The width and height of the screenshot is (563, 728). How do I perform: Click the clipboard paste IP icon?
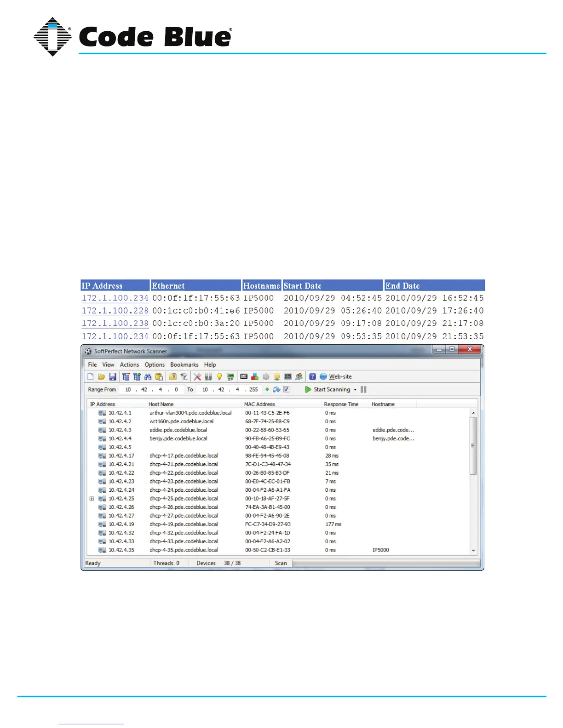tap(159, 376)
